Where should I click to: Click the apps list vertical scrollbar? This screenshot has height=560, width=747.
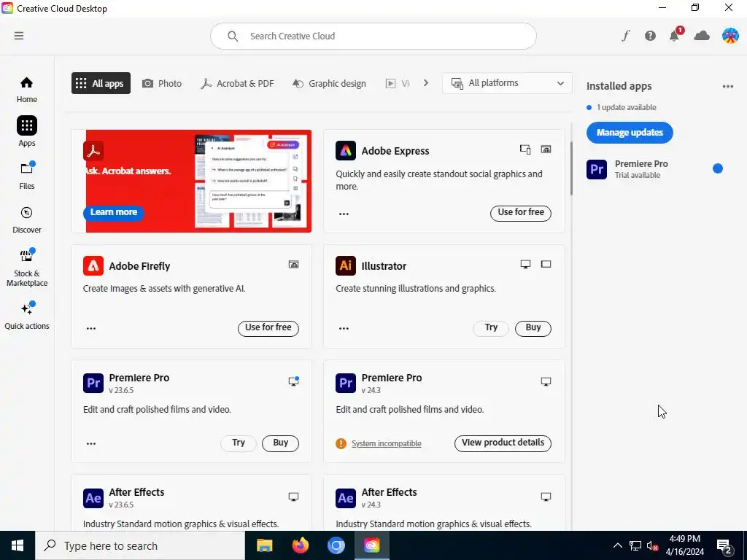[570, 168]
